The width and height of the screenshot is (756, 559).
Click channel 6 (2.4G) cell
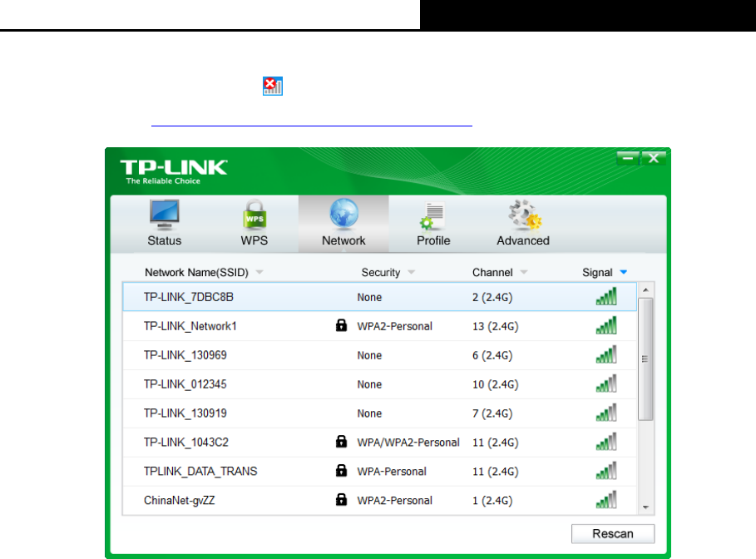pyautogui.click(x=492, y=355)
